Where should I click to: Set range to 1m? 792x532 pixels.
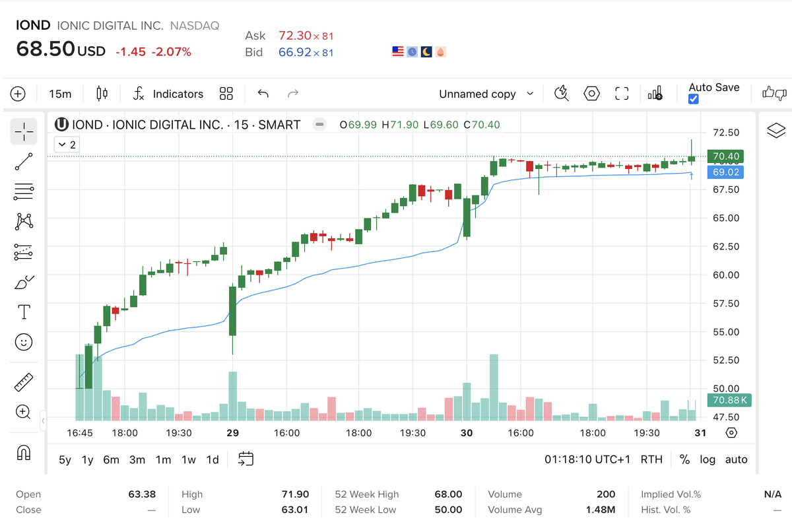pos(163,459)
